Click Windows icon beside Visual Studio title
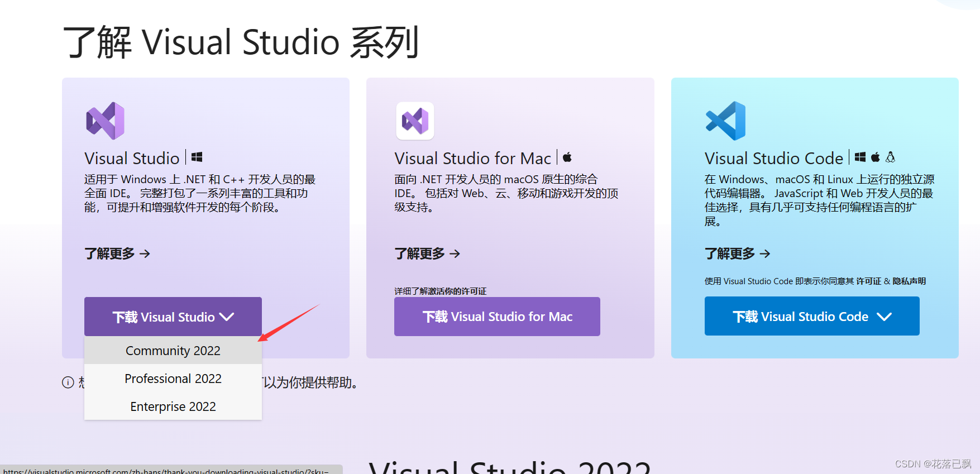This screenshot has height=474, width=980. (x=197, y=157)
